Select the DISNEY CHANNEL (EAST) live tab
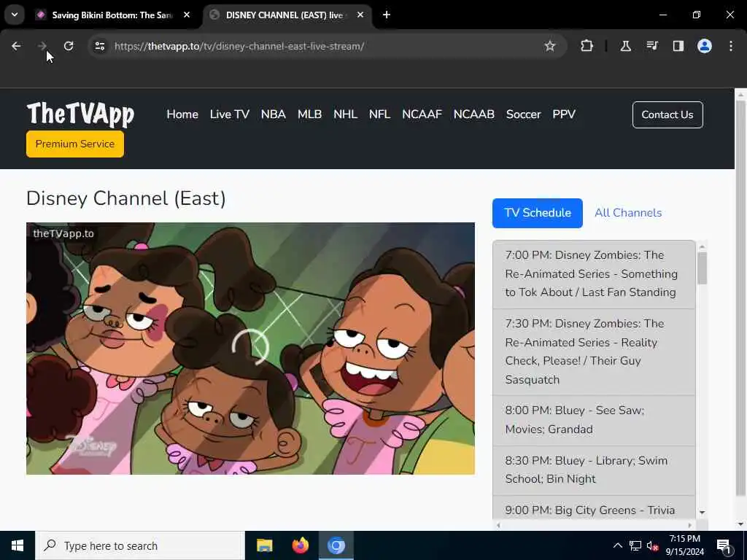This screenshot has height=560, width=747. (x=285, y=15)
